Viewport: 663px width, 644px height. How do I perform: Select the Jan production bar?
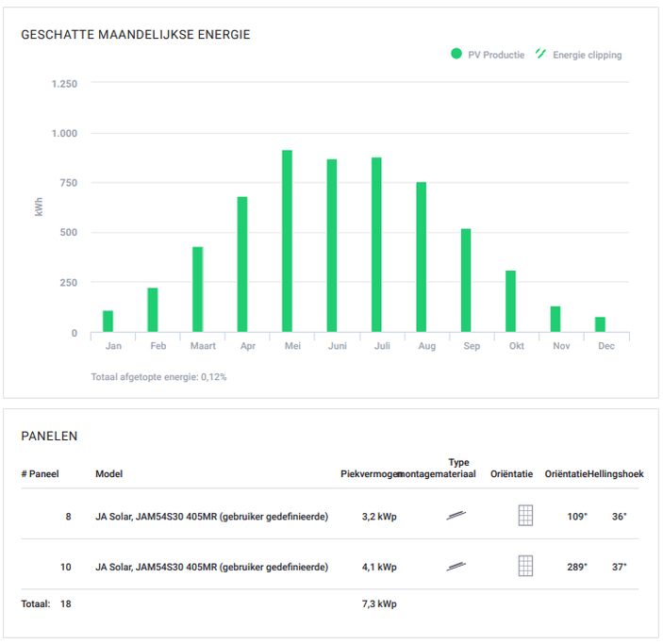(108, 322)
